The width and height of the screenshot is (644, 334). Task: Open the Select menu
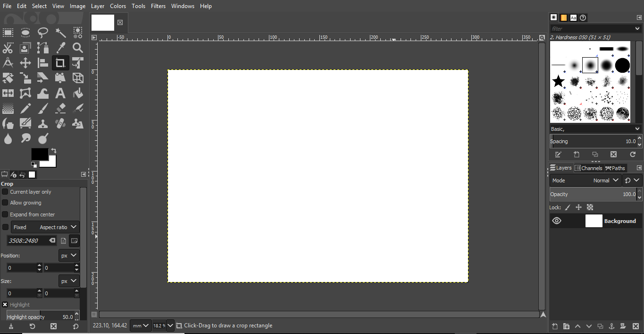pos(40,6)
